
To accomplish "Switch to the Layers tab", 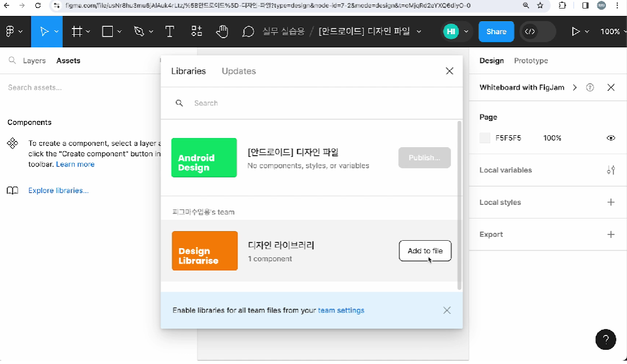I will pyautogui.click(x=34, y=60).
